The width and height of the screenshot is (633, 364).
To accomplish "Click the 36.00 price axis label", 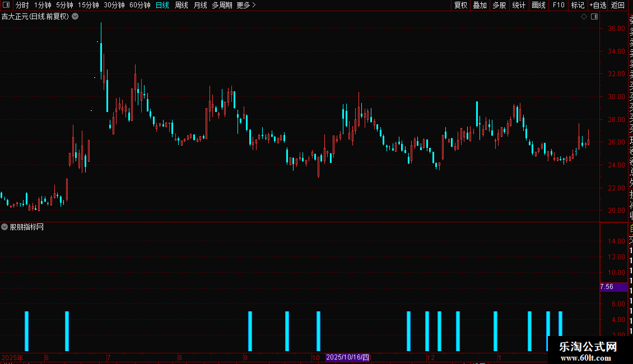I will (x=616, y=29).
